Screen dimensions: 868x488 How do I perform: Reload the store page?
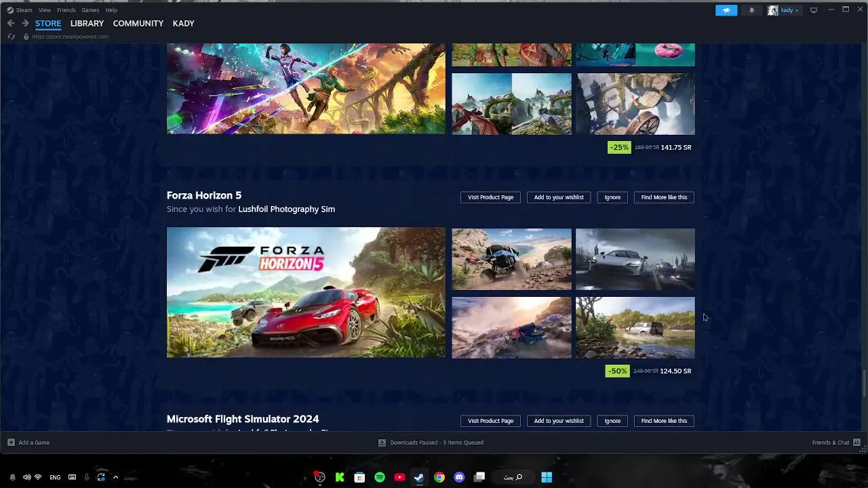11,37
